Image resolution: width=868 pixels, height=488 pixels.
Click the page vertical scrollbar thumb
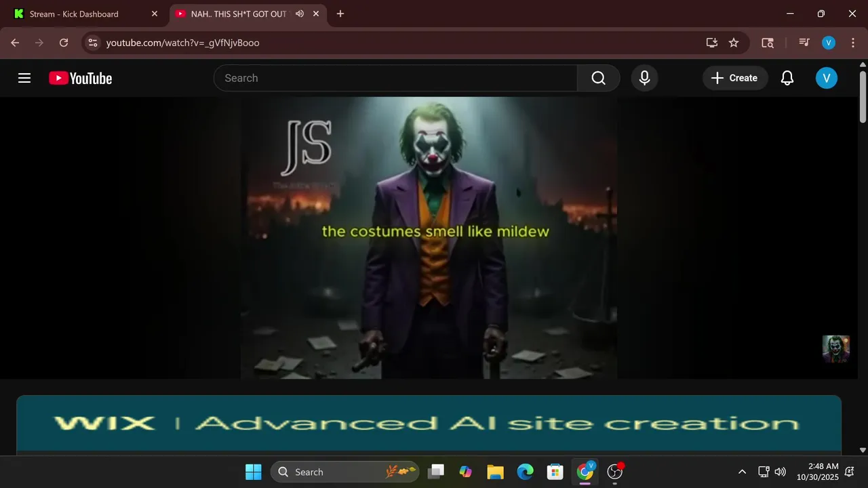coord(863,96)
